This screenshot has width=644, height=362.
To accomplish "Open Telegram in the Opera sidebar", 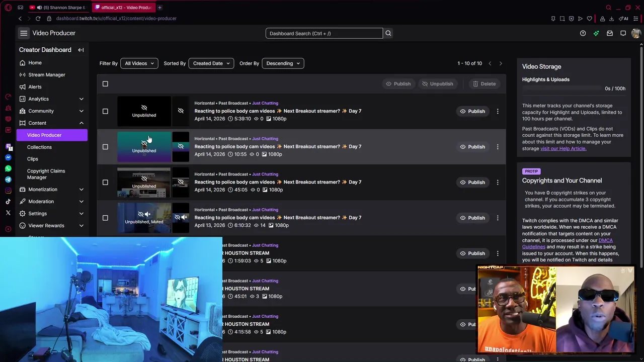I will point(8,179).
